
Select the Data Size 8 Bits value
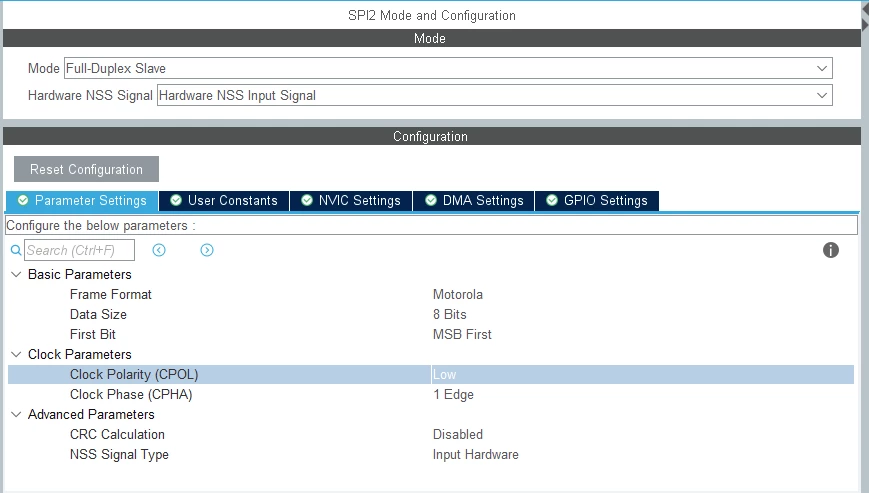[x=449, y=314]
